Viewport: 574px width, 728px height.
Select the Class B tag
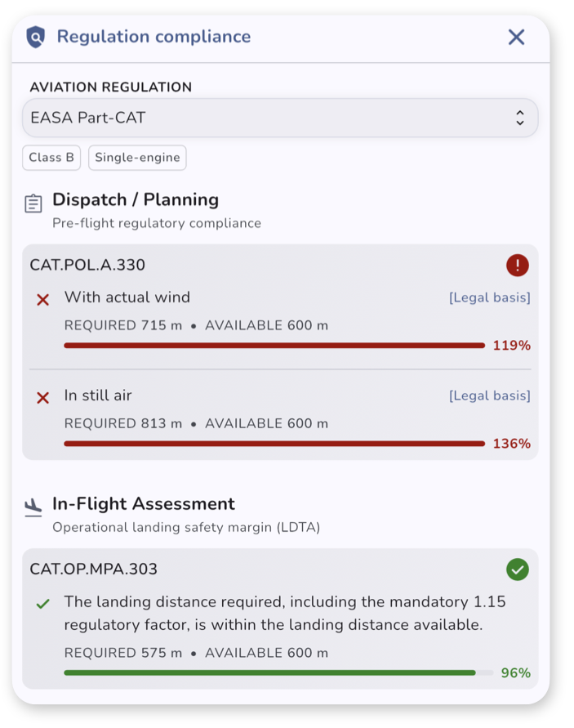[x=51, y=158]
